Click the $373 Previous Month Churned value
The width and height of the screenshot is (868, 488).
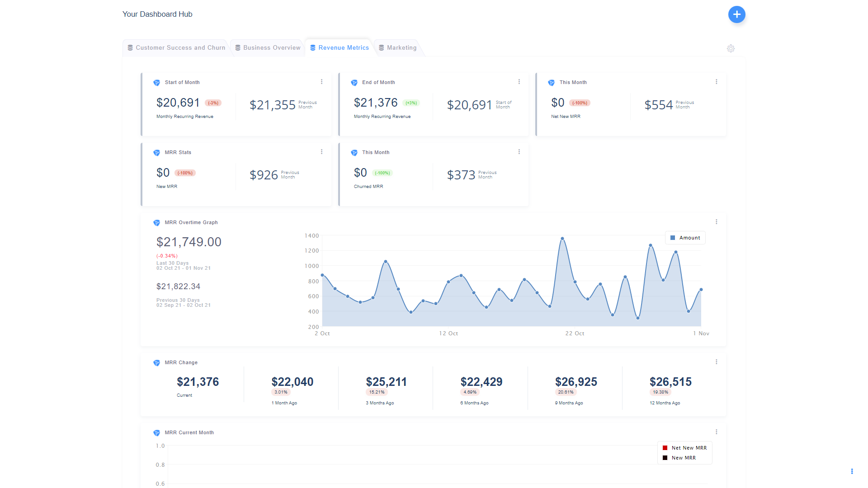[461, 175]
